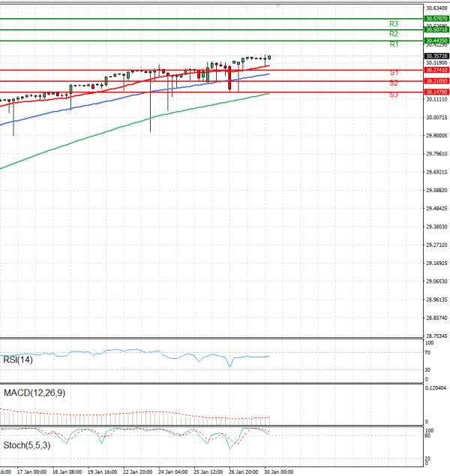Click the 29.06530 price axis value
The height and width of the screenshot is (476, 450).
coord(436,282)
